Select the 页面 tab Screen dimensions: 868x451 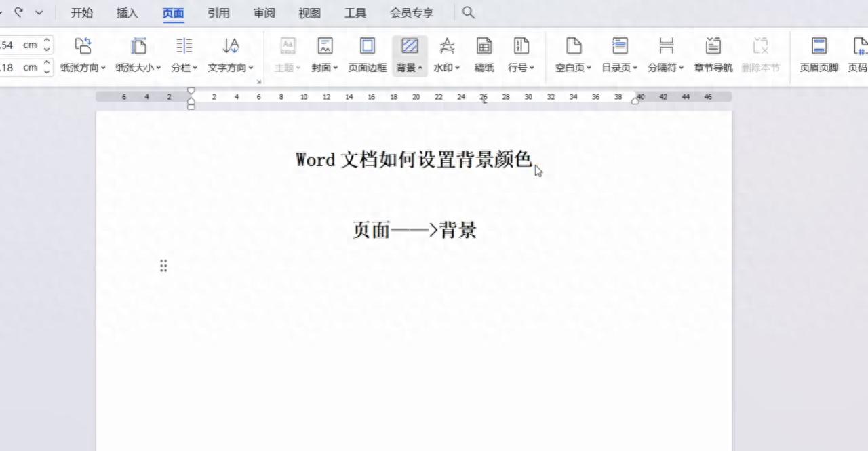174,13
